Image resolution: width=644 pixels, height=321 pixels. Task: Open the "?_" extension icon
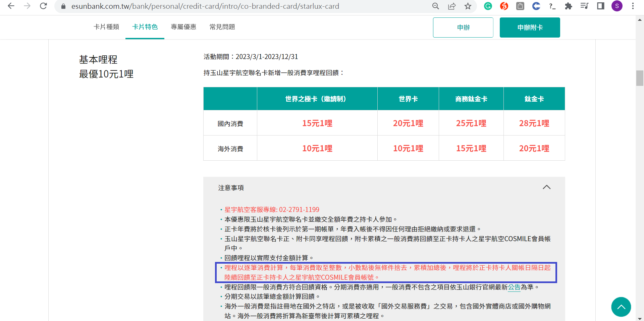[x=552, y=6]
